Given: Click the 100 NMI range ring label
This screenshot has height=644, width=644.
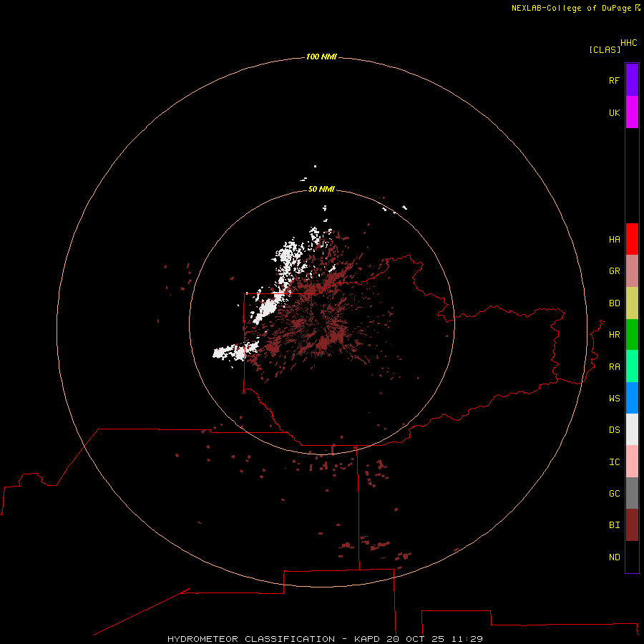Looking at the screenshot, I should 321,57.
